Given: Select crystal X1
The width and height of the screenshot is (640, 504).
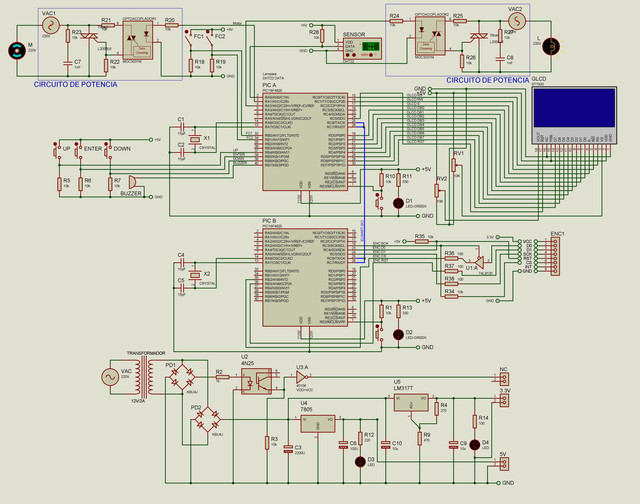Looking at the screenshot, I should tap(196, 139).
